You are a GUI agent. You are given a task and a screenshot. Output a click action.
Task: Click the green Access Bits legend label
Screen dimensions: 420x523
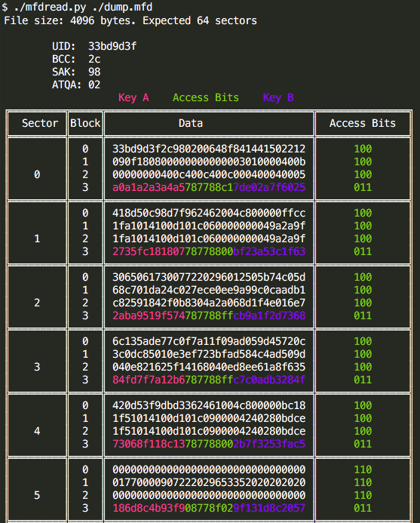tap(206, 97)
